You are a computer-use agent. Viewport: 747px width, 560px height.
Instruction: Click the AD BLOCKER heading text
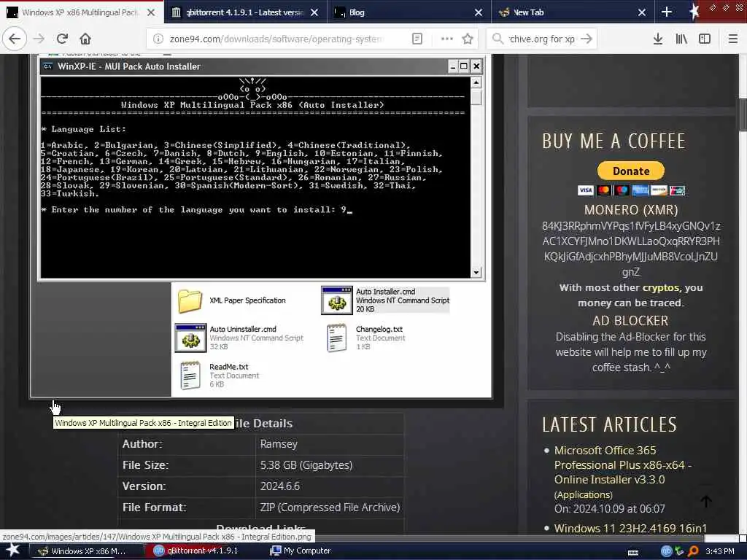(630, 321)
